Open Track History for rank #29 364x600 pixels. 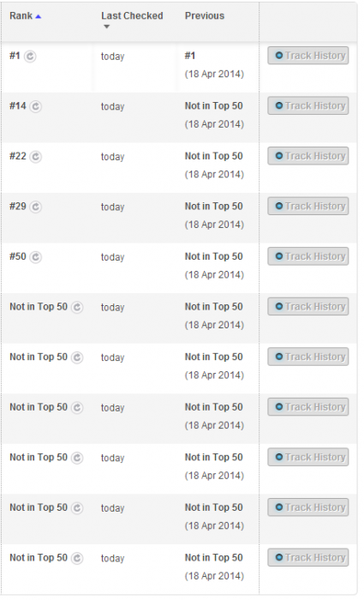coord(308,206)
